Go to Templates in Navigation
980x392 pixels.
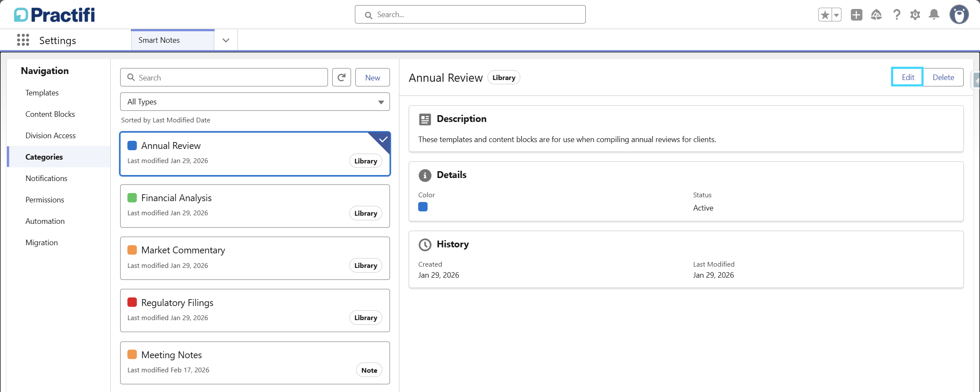click(42, 93)
